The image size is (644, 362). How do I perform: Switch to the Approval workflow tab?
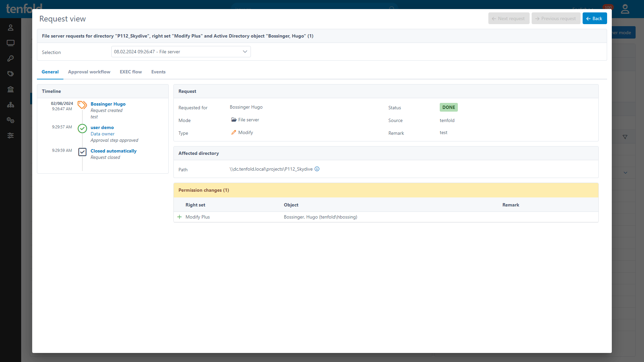pyautogui.click(x=89, y=72)
